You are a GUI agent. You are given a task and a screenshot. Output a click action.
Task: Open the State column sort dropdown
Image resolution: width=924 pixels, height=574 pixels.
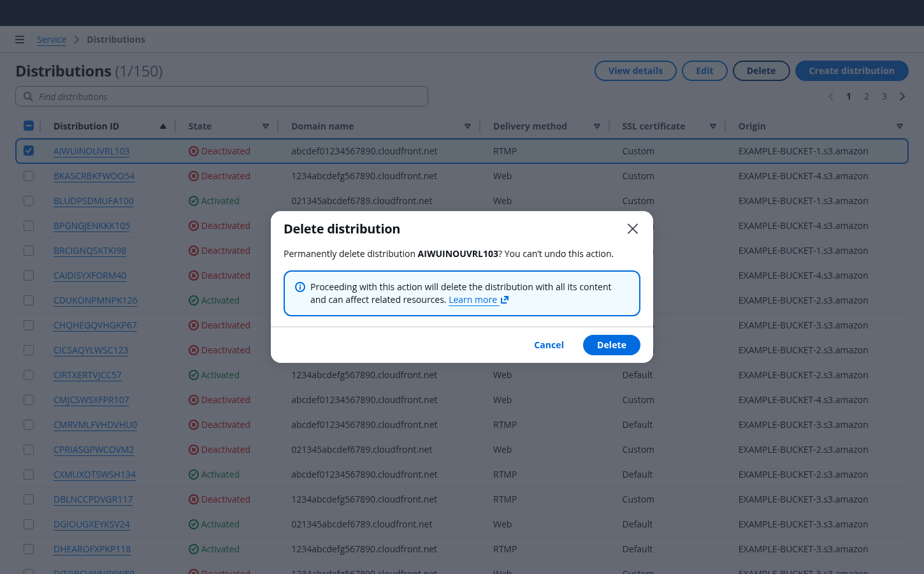click(x=266, y=126)
